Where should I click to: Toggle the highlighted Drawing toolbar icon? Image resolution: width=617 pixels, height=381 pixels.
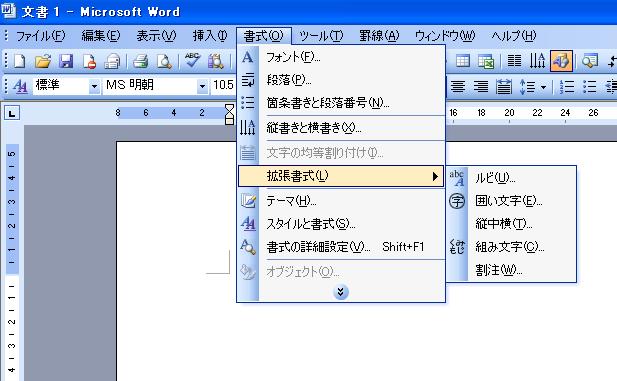click(x=561, y=61)
